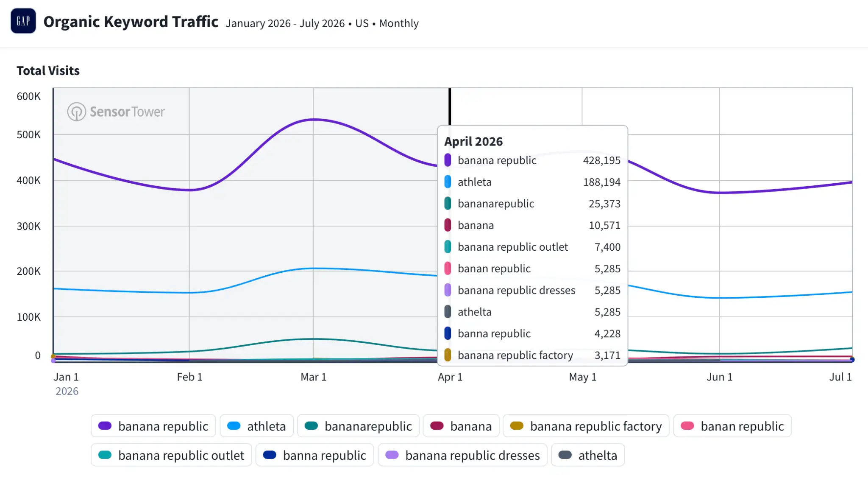
Task: Click the bananarepublic value 25,373
Action: 604,204
